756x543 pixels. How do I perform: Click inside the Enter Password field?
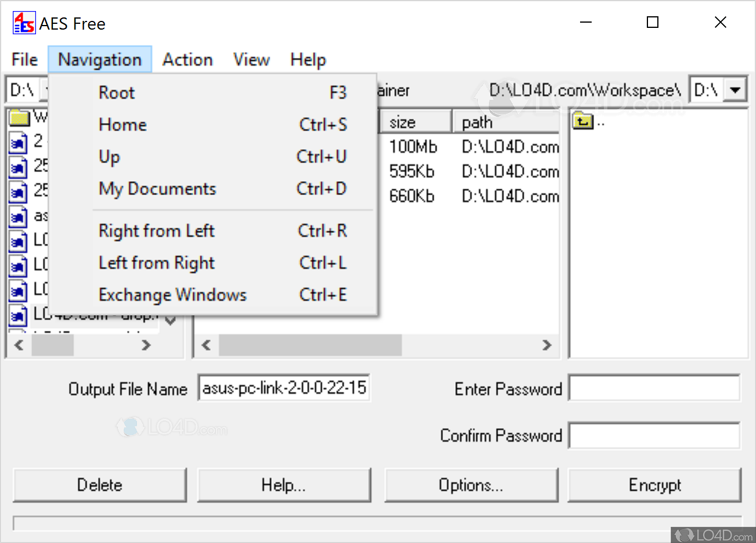pyautogui.click(x=654, y=389)
